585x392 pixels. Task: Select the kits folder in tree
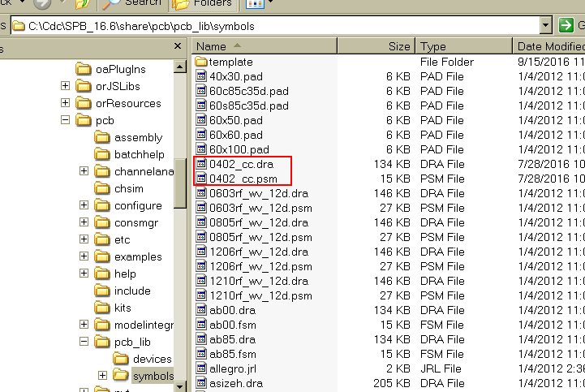pos(113,308)
